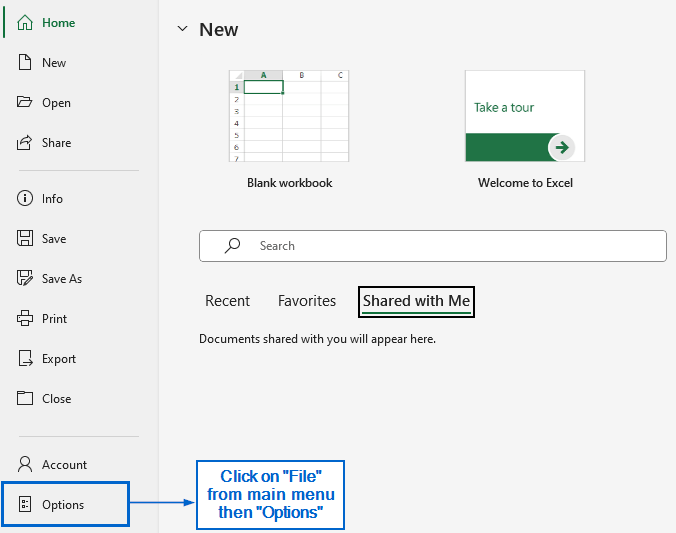The height and width of the screenshot is (533, 676).
Task: Switch to the Recent tab
Action: (x=227, y=301)
